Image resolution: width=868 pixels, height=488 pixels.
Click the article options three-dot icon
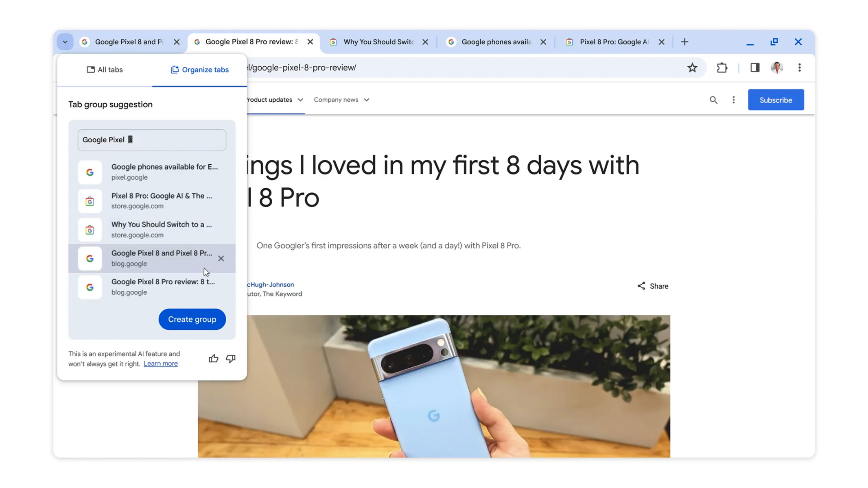coord(733,100)
